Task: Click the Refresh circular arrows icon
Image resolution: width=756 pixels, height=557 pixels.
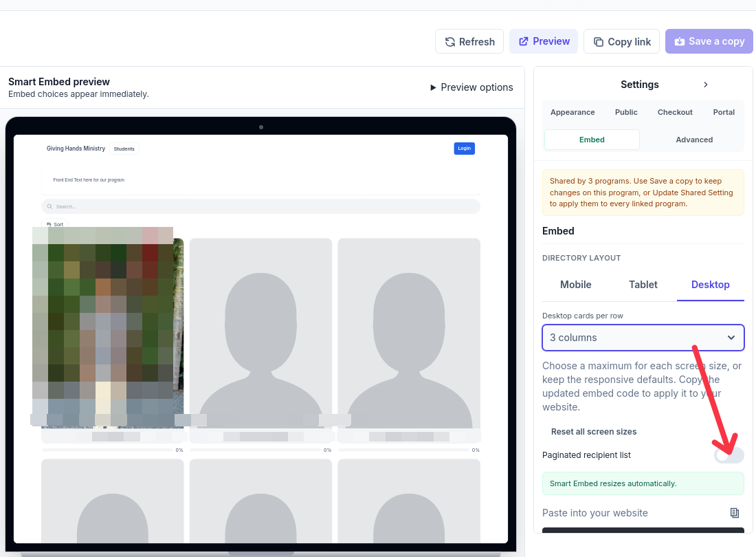Action: coord(450,42)
